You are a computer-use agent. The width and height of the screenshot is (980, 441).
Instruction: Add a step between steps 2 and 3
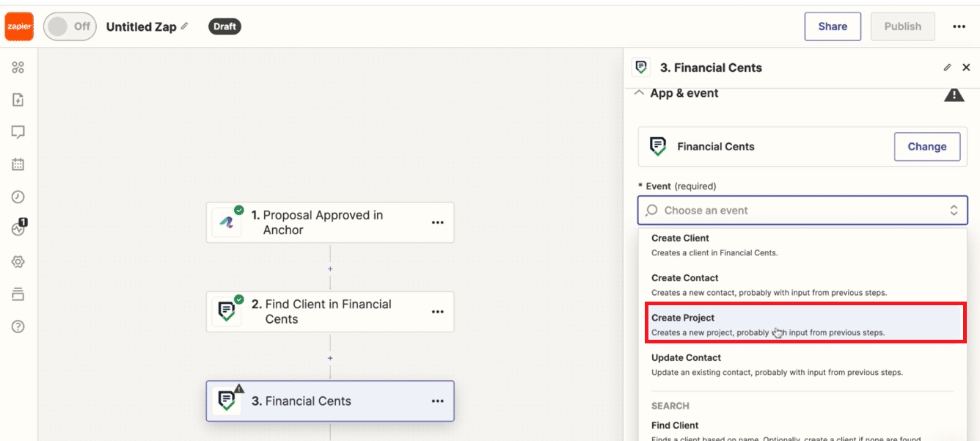330,358
